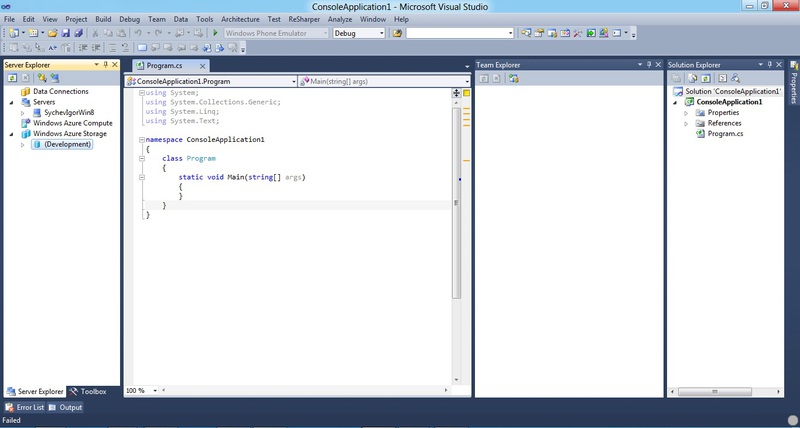Click the green arrow window icon in main toolbar
The width and height of the screenshot is (800, 428).
click(591, 33)
